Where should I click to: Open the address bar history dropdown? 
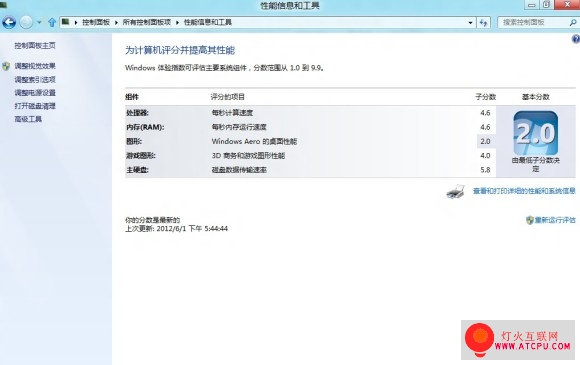(x=470, y=23)
